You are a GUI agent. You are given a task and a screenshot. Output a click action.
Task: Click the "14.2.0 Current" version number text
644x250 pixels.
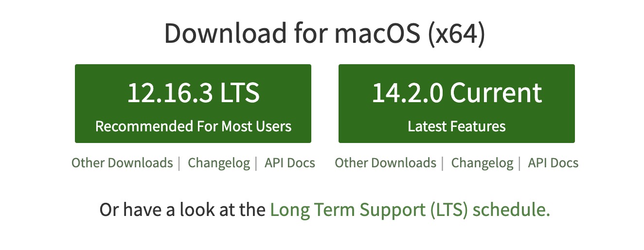click(x=457, y=92)
